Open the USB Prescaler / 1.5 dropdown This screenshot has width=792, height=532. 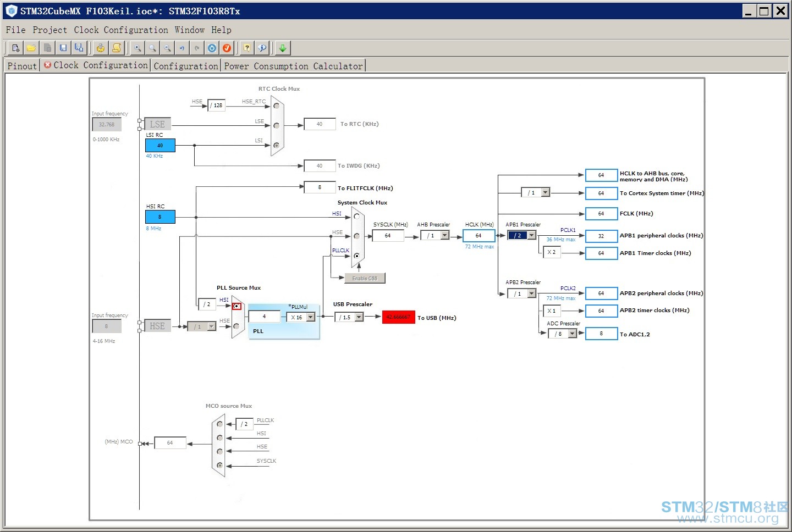(359, 317)
